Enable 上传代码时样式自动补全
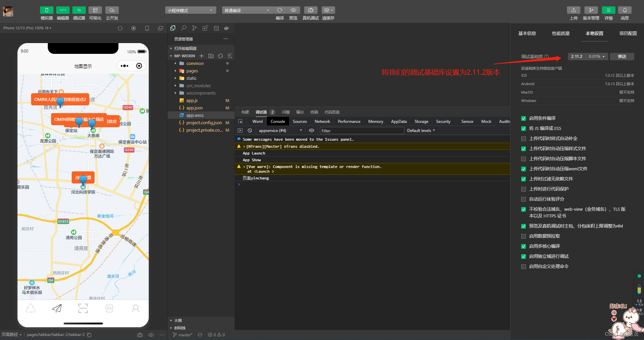 pos(524,139)
